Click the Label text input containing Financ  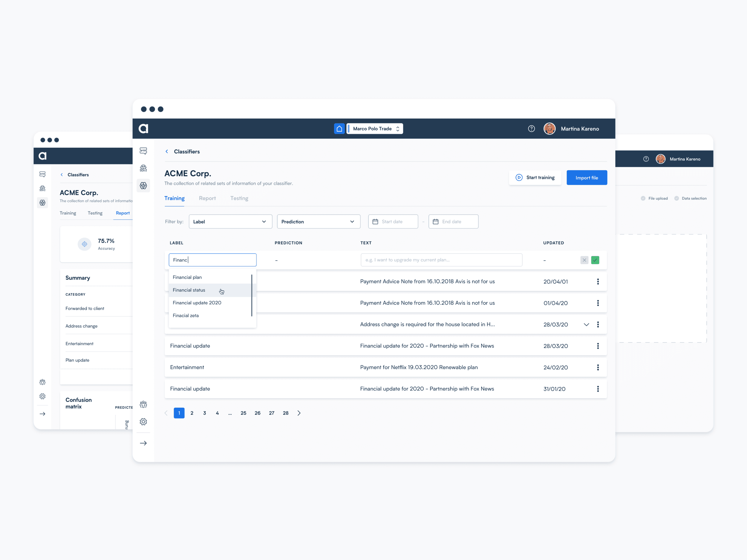[x=212, y=260]
